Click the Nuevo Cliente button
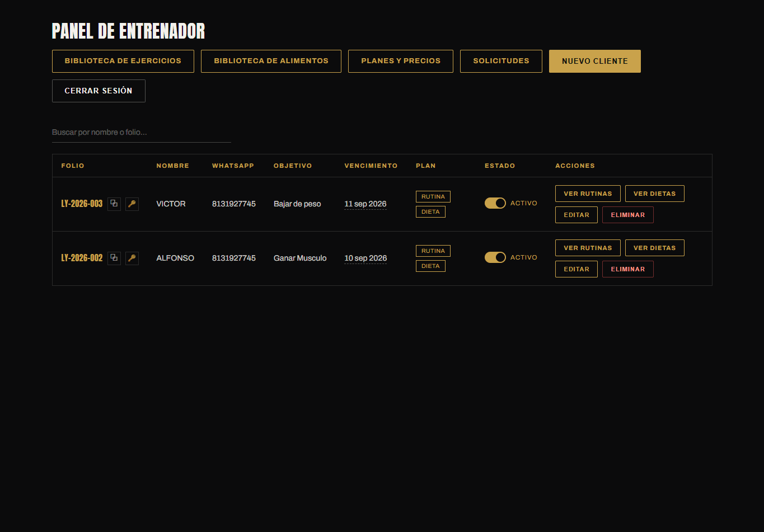 595,61
